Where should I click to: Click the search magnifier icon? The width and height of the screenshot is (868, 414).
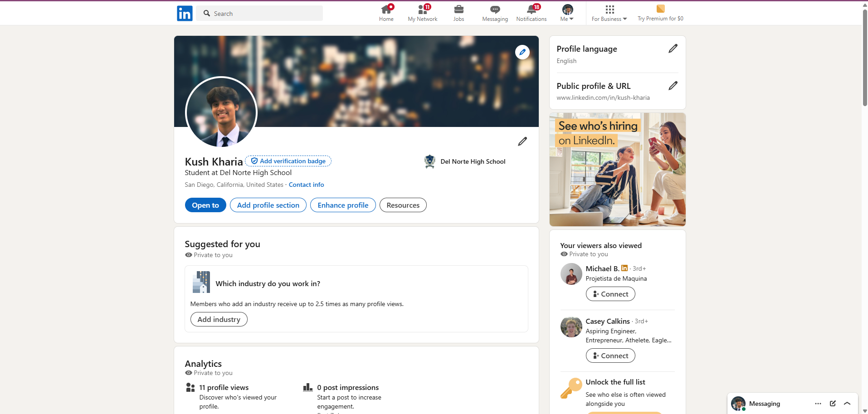click(207, 13)
